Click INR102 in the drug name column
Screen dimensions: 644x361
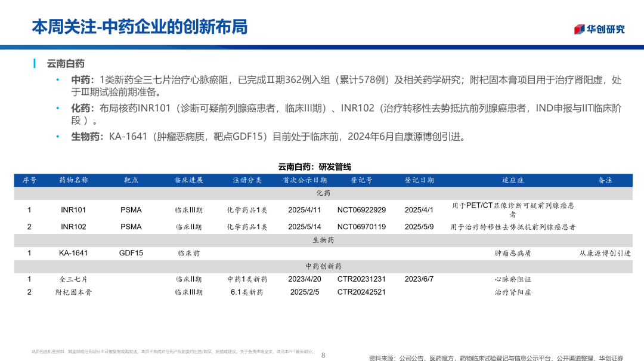pos(73,227)
